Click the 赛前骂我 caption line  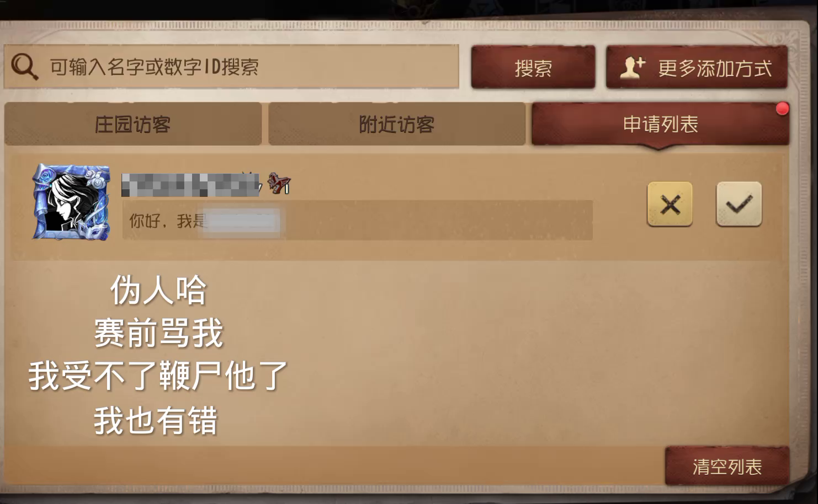pos(158,333)
